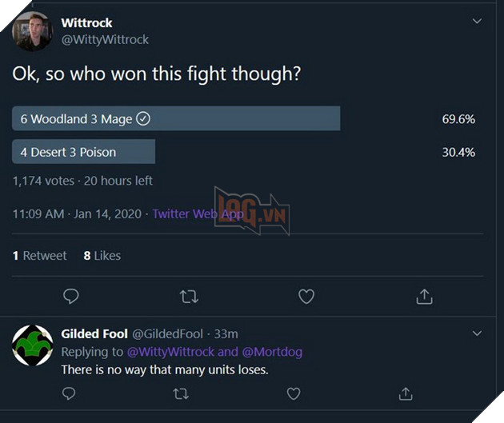Viewport: 504px width, 423px height.
Task: View the list of 1 Retweet
Action: click(x=40, y=255)
